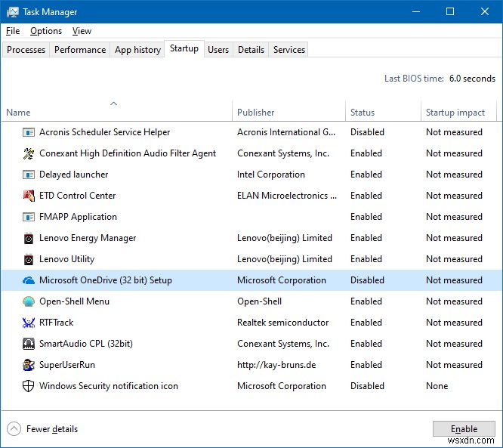The height and width of the screenshot is (448, 503).
Task: Select Microsoft OneDrive (32 bit) Setup name
Action: pyautogui.click(x=106, y=280)
